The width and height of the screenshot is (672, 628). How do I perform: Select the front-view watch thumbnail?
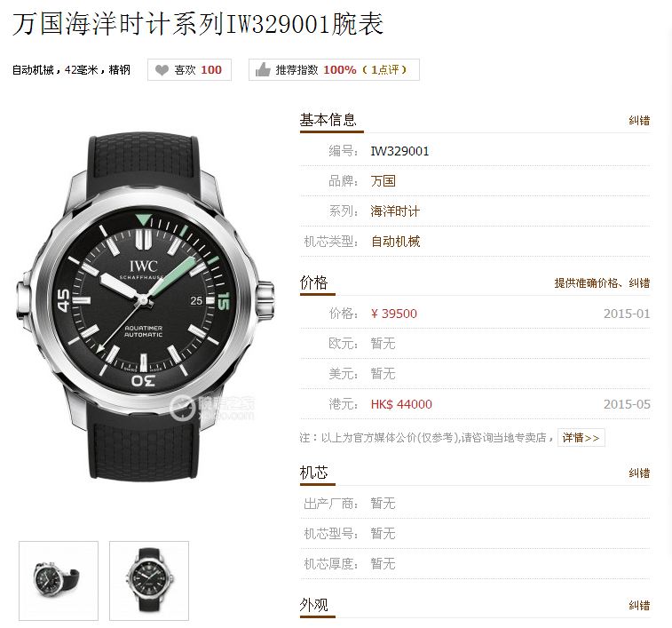coord(149,580)
